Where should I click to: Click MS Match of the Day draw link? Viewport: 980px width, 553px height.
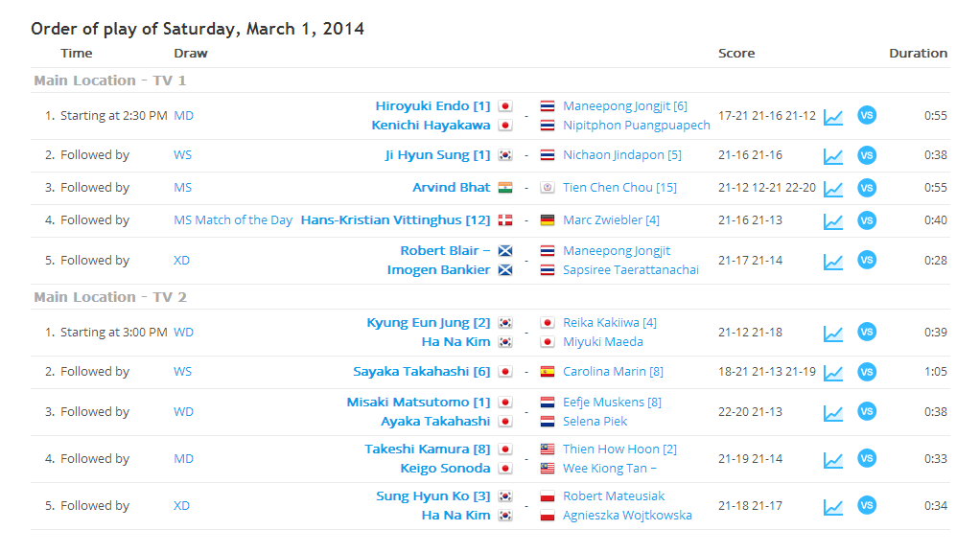coord(233,220)
